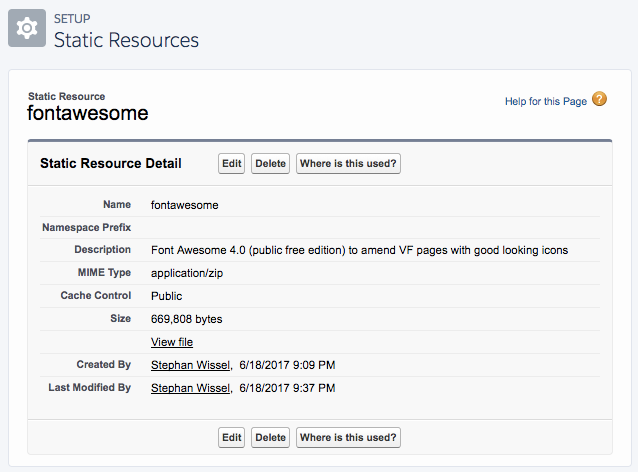Click the created date '6/18/2017 9:09 PM'
Viewport: 638px width, 472px height.
(287, 365)
